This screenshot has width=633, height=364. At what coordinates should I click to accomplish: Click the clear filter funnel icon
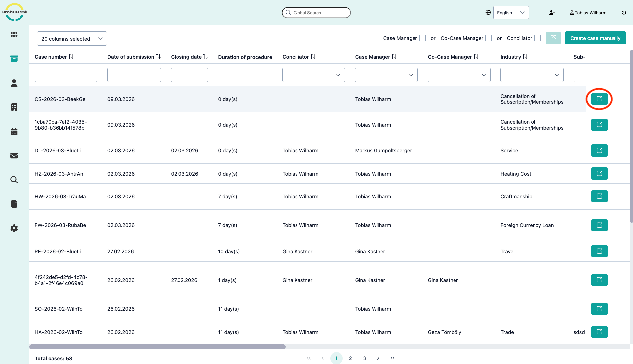(x=553, y=38)
